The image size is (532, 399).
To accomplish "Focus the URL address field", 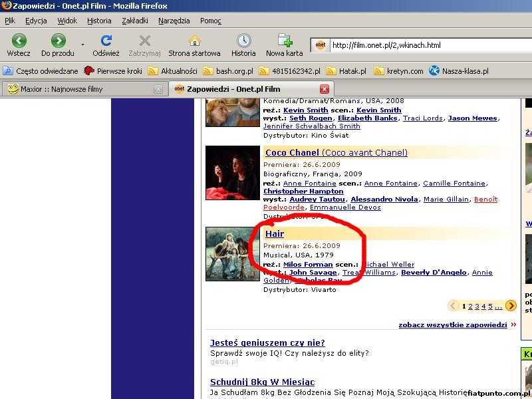I will pos(431,45).
